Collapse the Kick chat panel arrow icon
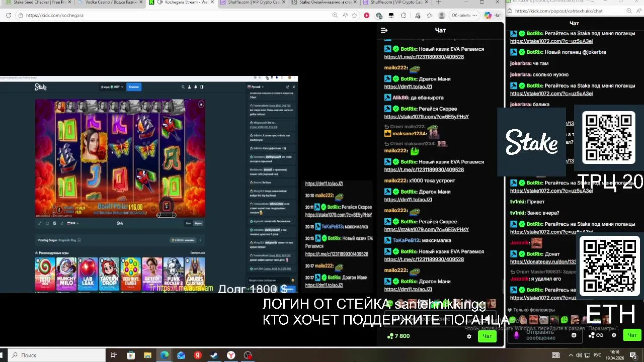644x362 pixels. coord(384,30)
